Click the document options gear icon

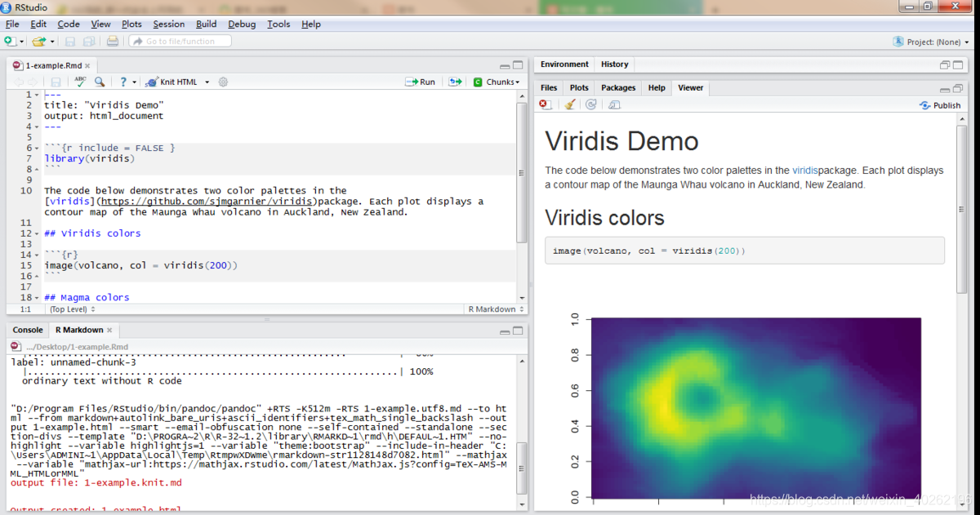tap(223, 82)
